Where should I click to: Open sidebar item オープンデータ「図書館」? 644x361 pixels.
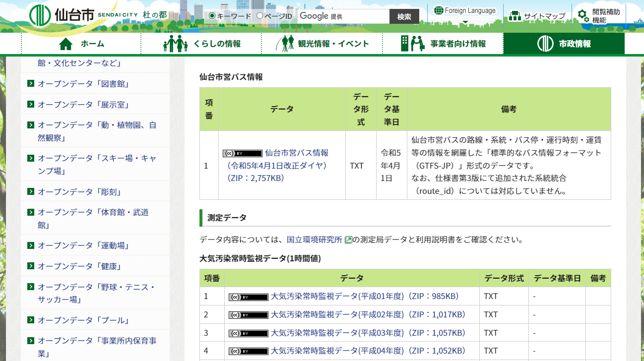83,84
